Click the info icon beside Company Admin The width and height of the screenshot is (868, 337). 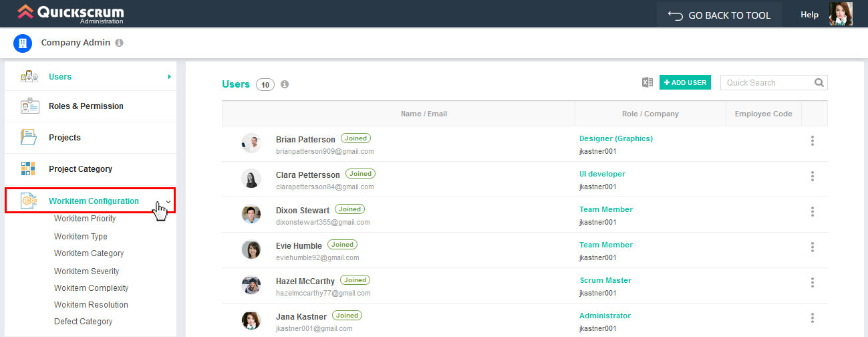pyautogui.click(x=119, y=43)
